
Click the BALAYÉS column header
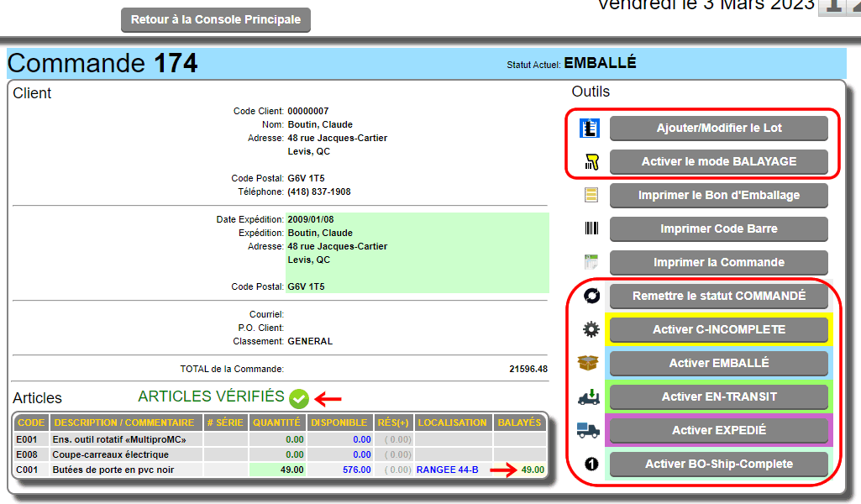coord(519,423)
